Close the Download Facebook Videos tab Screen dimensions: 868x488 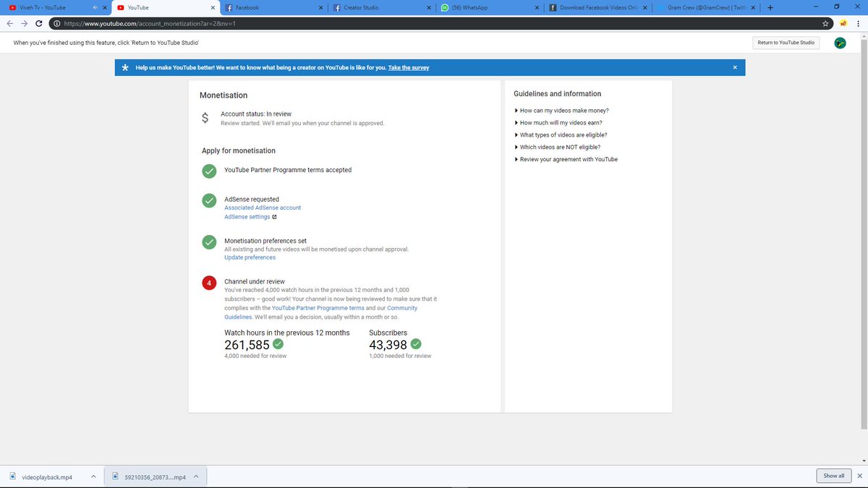(644, 7)
